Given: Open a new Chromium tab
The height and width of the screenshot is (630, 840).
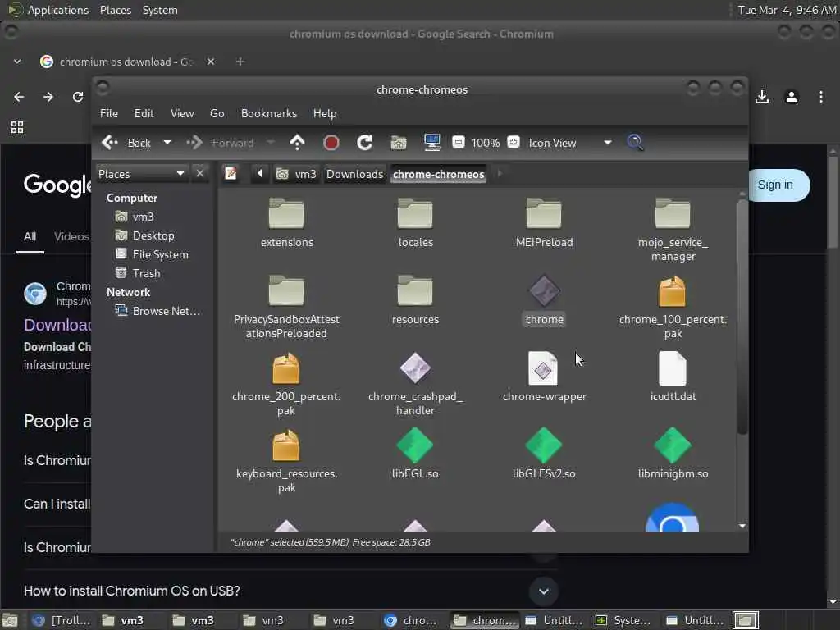Looking at the screenshot, I should [x=240, y=62].
